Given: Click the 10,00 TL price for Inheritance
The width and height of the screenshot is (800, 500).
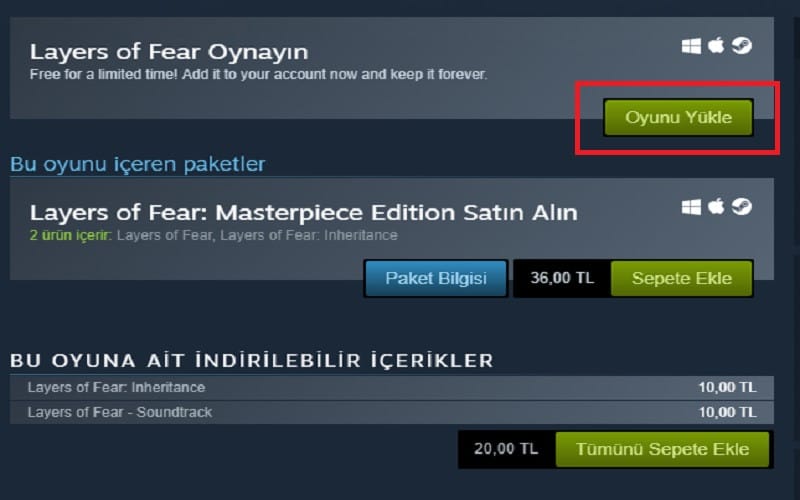Looking at the screenshot, I should (x=727, y=388).
